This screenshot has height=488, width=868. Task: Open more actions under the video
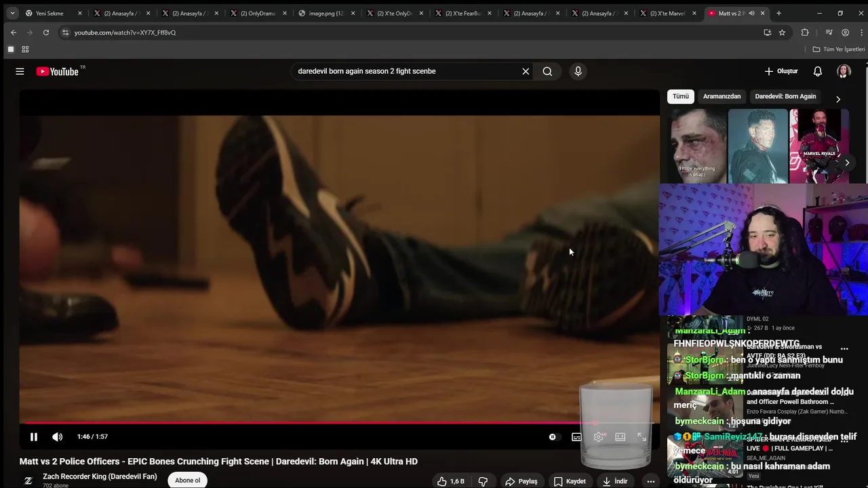(651, 481)
